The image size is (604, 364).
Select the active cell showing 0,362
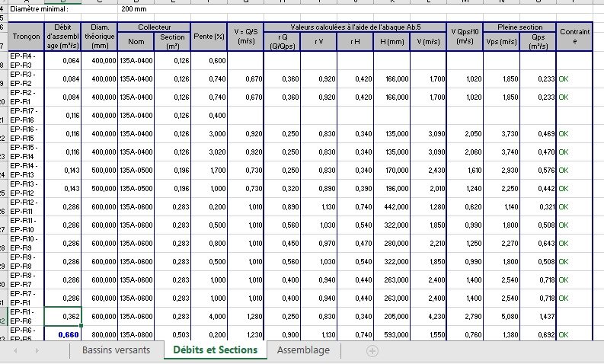tap(62, 316)
